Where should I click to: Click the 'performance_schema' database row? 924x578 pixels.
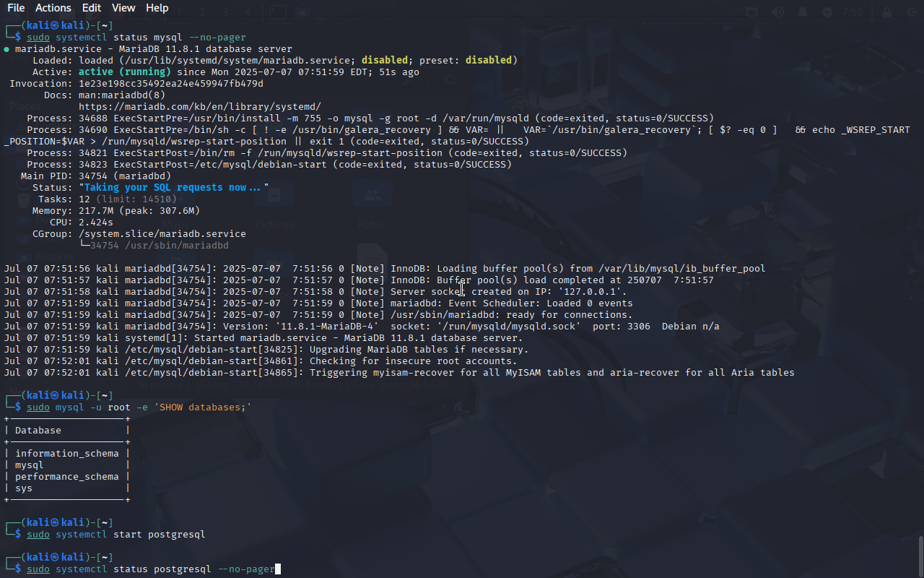click(x=67, y=477)
